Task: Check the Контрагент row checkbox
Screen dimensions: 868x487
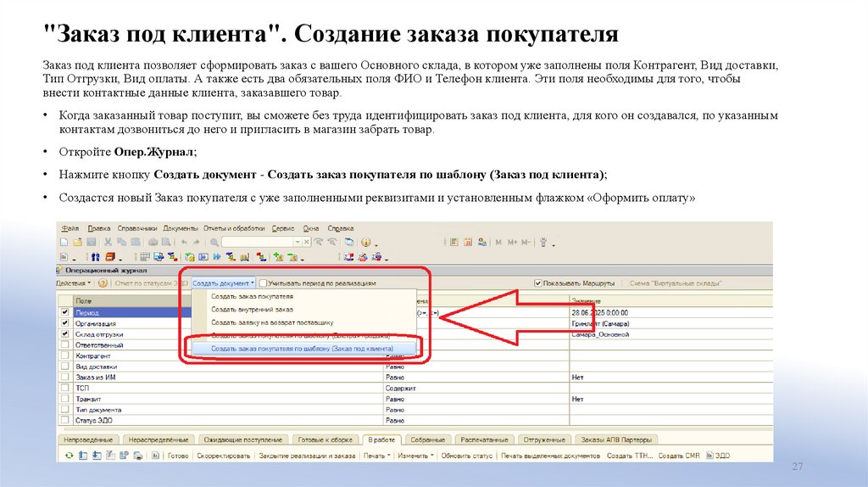Action: [64, 355]
